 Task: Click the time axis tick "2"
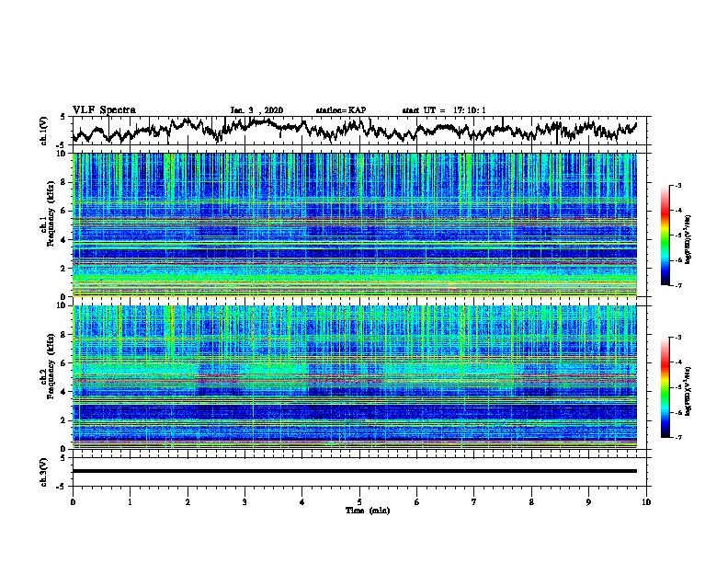[x=188, y=502]
